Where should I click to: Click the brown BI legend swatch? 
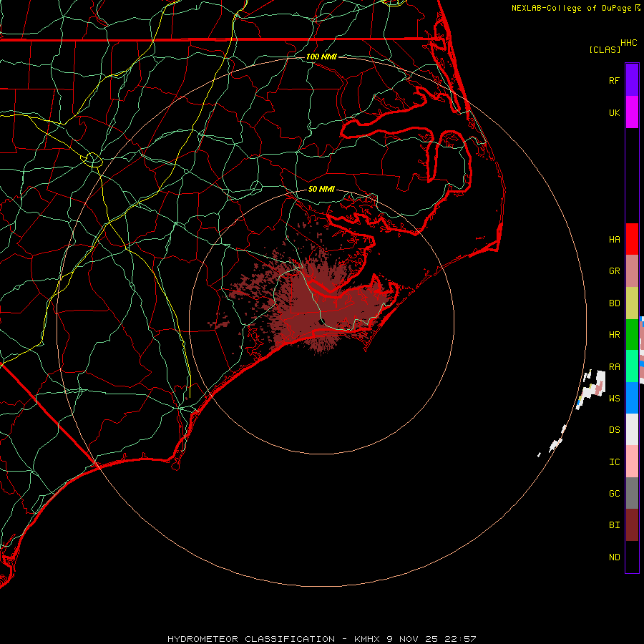[632, 525]
